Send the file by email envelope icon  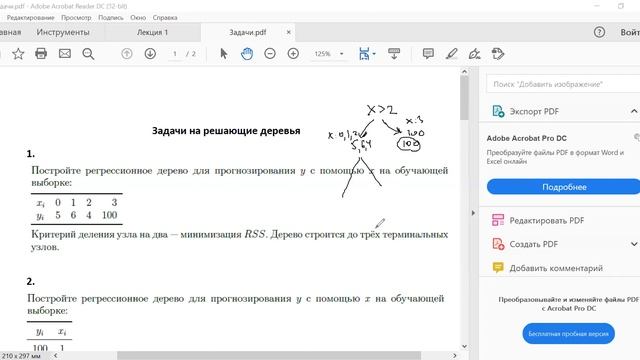[x=64, y=53]
